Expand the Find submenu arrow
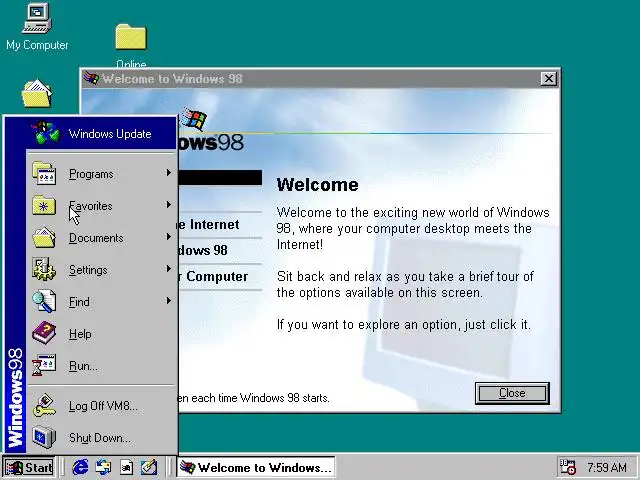Viewport: 640px width, 480px height. 169,301
